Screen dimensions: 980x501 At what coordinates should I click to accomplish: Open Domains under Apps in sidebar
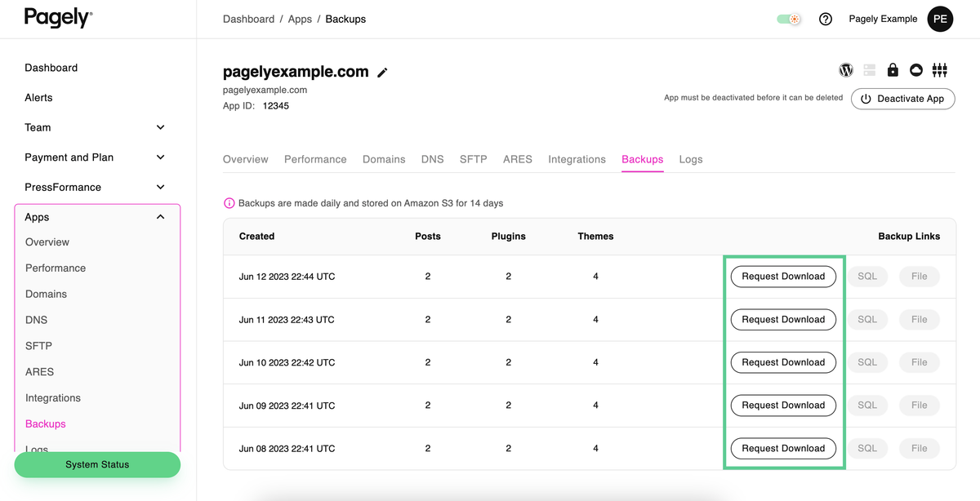[x=46, y=294]
